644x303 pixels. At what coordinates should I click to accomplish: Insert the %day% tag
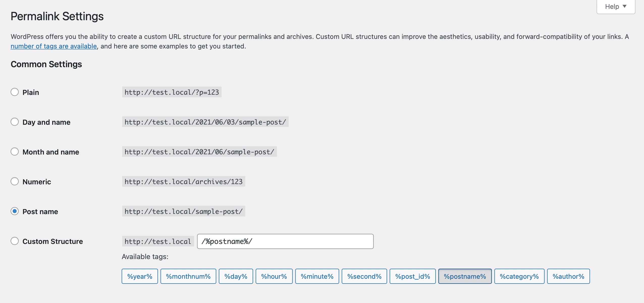236,276
